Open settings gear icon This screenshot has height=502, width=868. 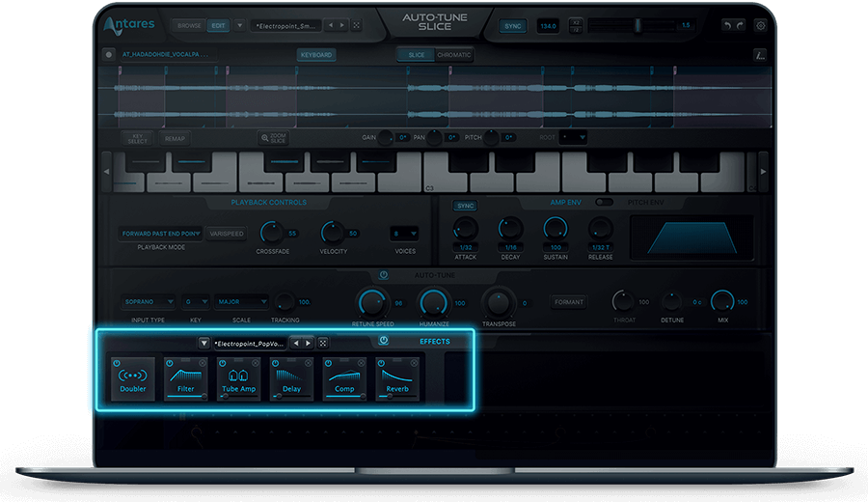[x=761, y=25]
